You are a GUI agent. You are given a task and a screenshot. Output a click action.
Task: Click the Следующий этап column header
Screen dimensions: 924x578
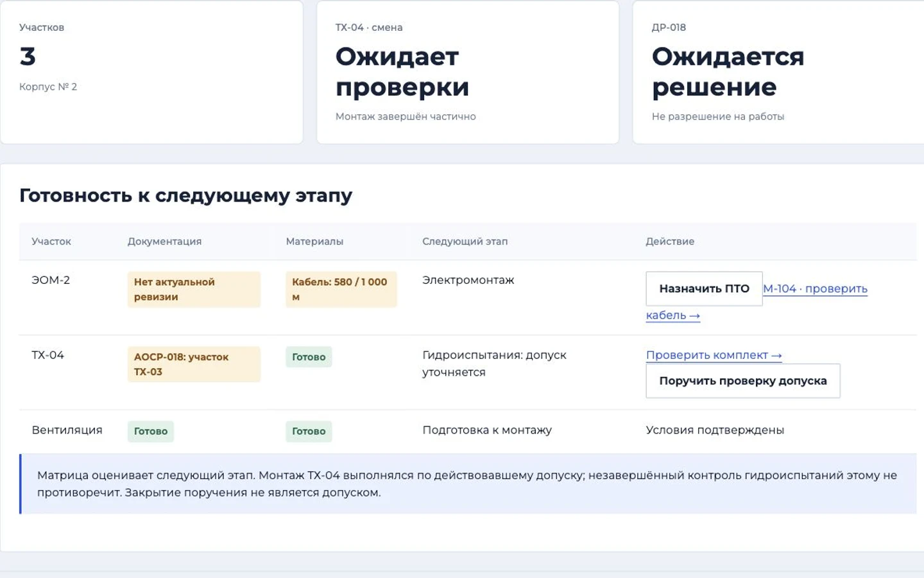(465, 241)
